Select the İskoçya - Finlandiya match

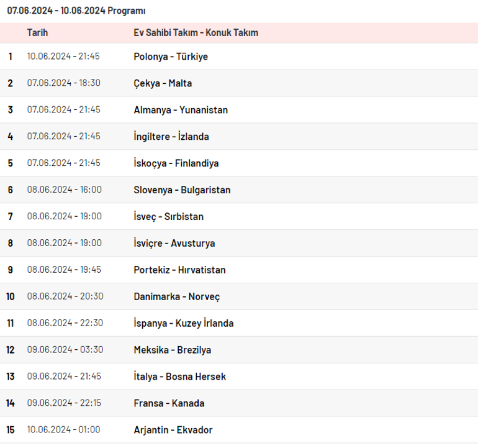(239, 163)
